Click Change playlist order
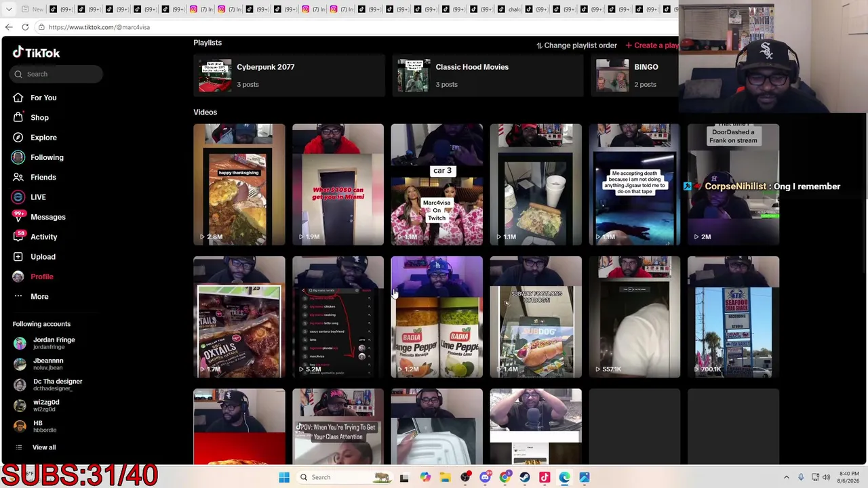Image resolution: width=868 pixels, height=488 pixels. pos(576,45)
